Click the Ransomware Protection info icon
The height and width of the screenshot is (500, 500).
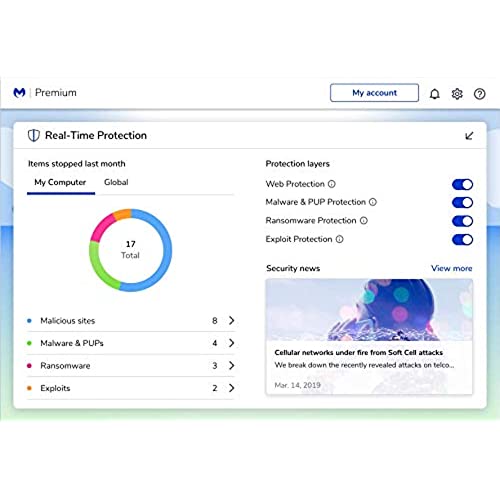[x=364, y=221]
